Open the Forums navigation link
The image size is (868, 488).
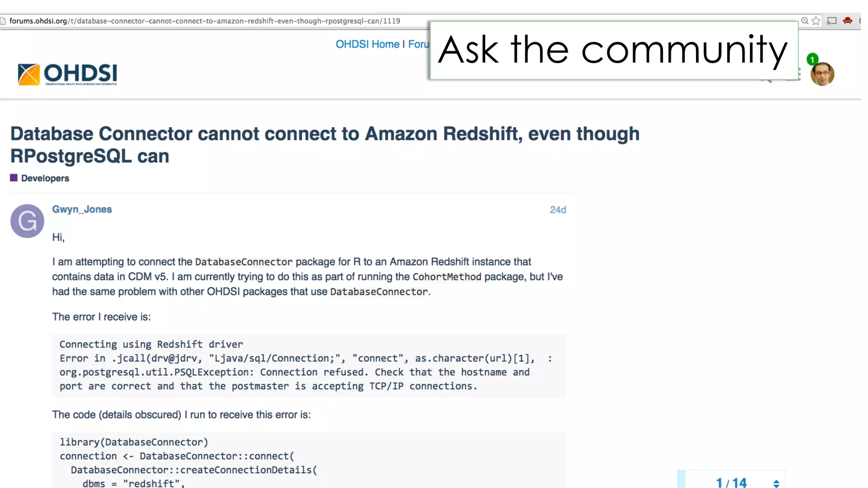click(x=418, y=44)
